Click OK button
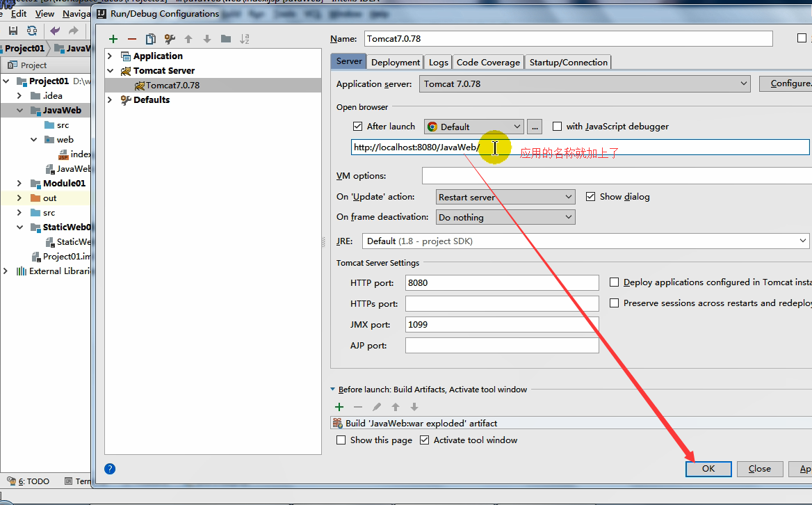This screenshot has width=812, height=505. point(708,469)
